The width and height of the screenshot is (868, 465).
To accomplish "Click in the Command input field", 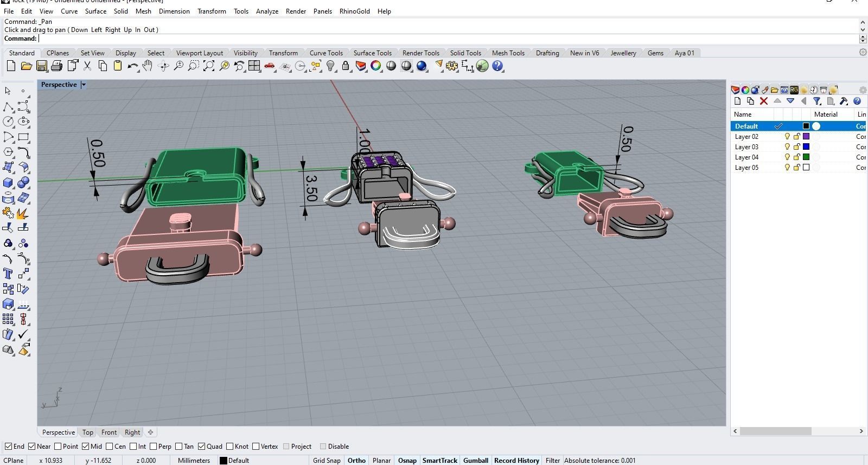I will tap(449, 39).
